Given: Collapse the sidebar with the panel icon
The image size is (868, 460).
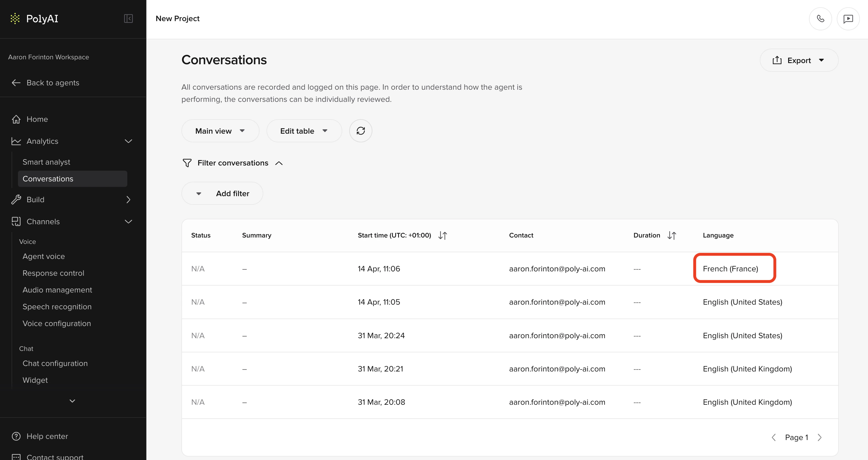Looking at the screenshot, I should pos(128,19).
